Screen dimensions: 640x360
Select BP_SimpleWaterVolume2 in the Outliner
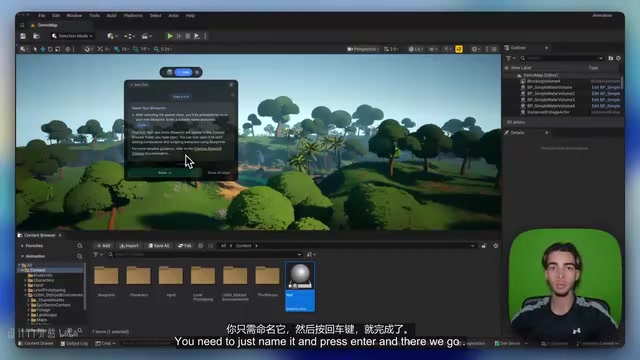(x=551, y=93)
